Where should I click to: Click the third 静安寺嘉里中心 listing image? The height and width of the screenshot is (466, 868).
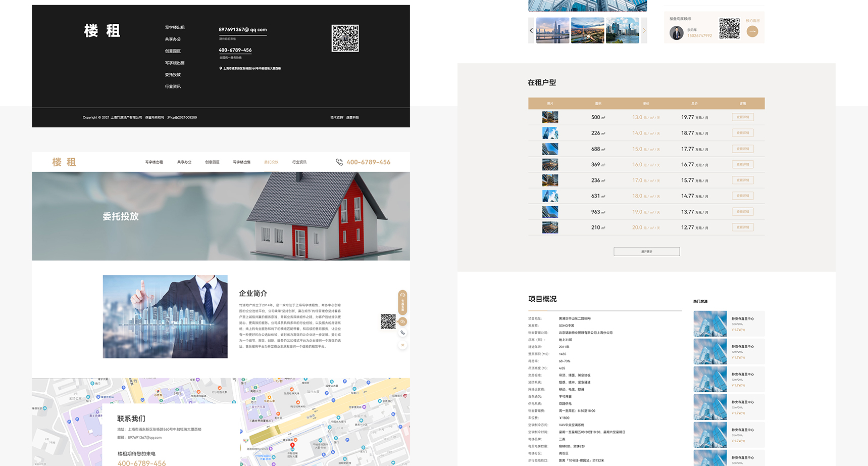(710, 379)
